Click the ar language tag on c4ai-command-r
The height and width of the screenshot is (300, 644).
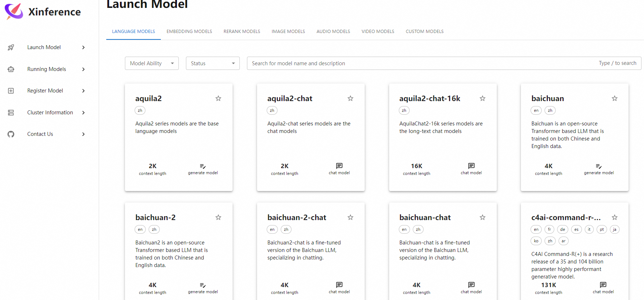(x=564, y=241)
